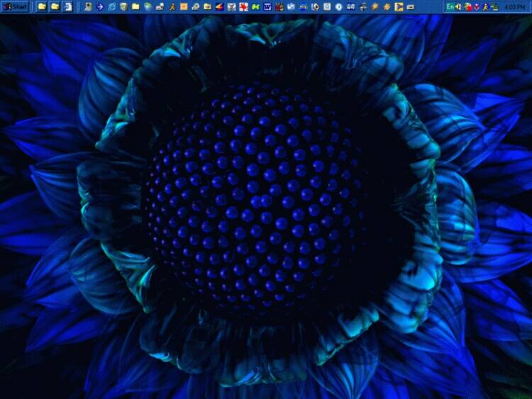Click the blue arrow icon in quick launch
This screenshot has width=532, height=399.
99,6
